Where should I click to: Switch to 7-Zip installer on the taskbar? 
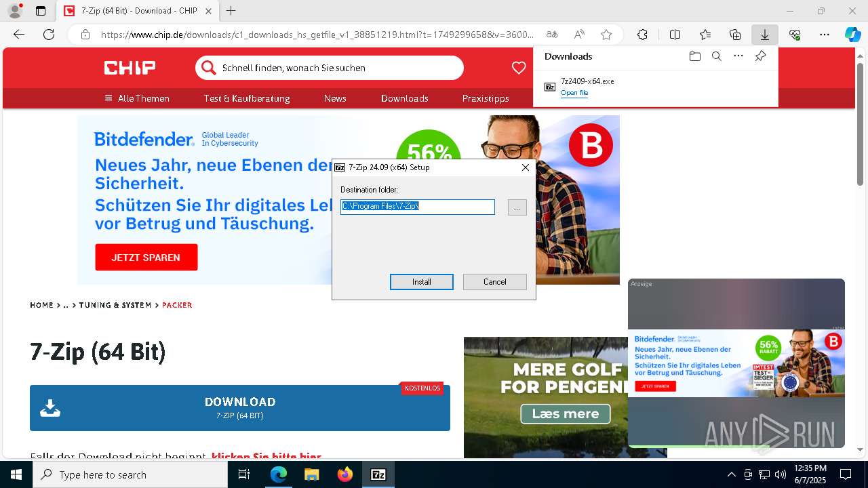[378, 474]
